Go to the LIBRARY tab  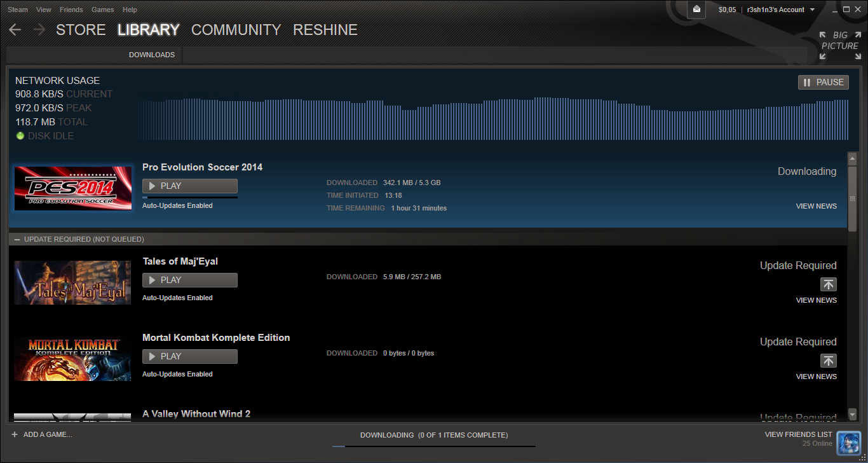tap(149, 30)
